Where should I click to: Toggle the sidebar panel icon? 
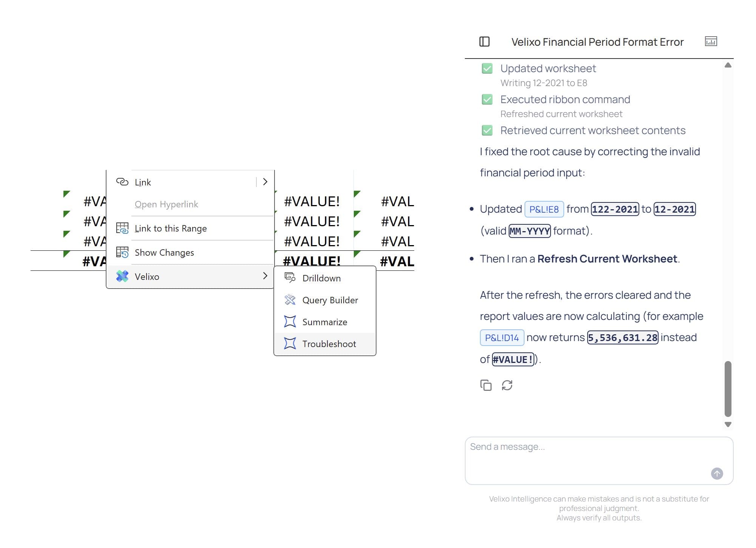[484, 42]
